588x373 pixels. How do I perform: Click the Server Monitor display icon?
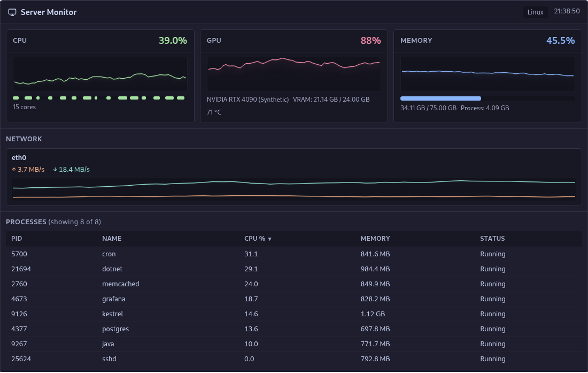12,12
